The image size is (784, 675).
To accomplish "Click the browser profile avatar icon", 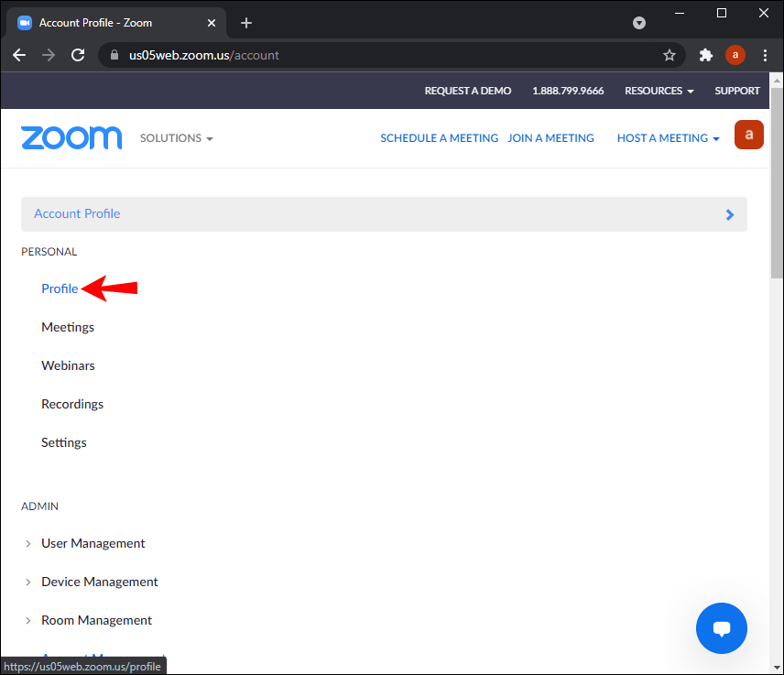I will coord(735,55).
